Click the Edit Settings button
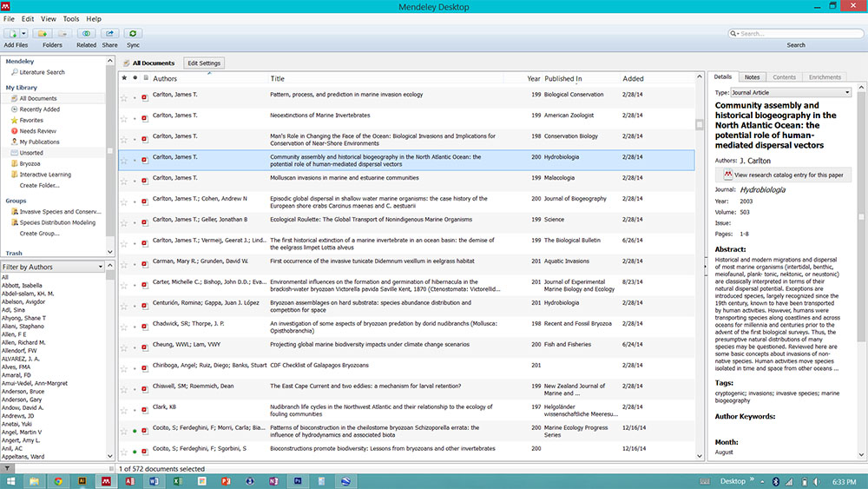The width and height of the screenshot is (868, 489). pos(204,63)
